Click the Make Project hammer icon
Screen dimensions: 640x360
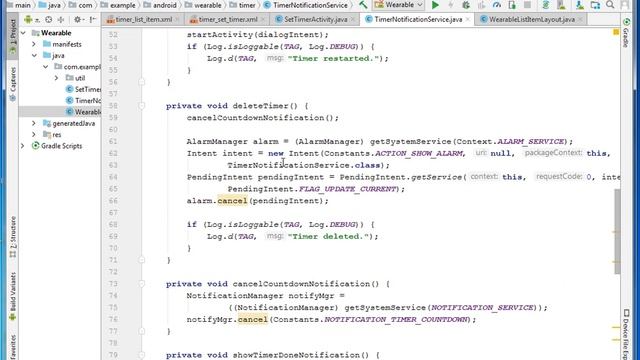click(x=363, y=5)
